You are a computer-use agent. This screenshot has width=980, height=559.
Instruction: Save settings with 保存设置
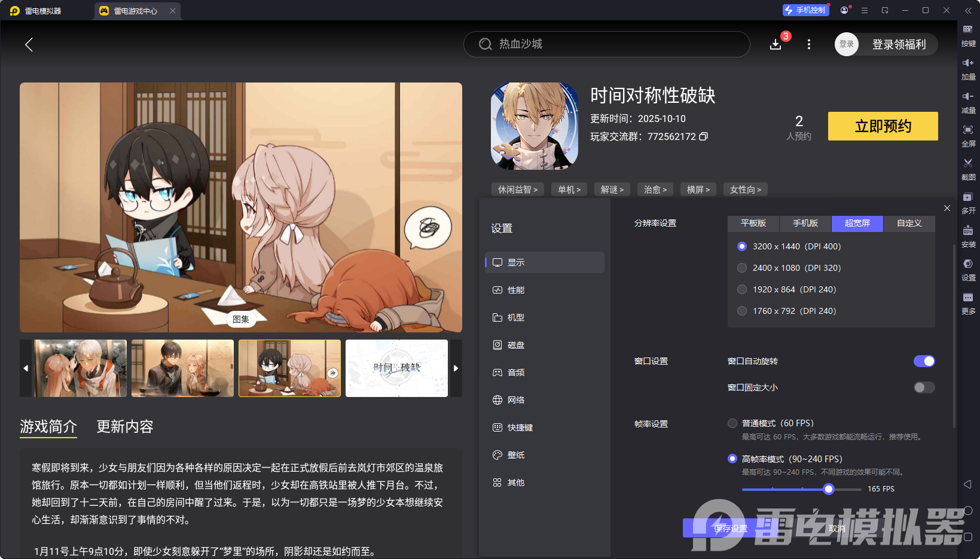coord(730,529)
